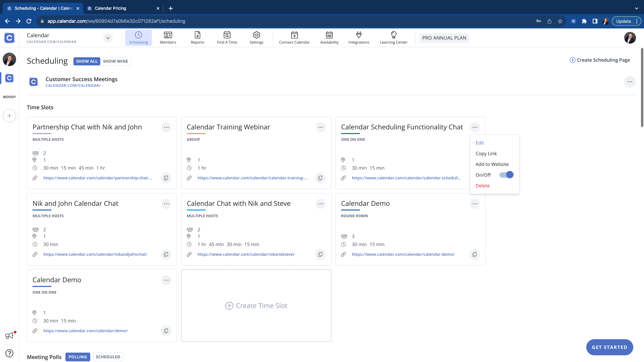This screenshot has height=362, width=644.
Task: Choose Edit from the context menu
Action: [x=480, y=143]
